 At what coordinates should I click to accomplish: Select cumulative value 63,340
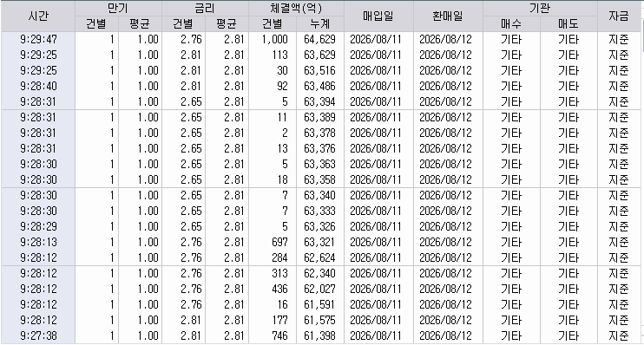pyautogui.click(x=319, y=195)
